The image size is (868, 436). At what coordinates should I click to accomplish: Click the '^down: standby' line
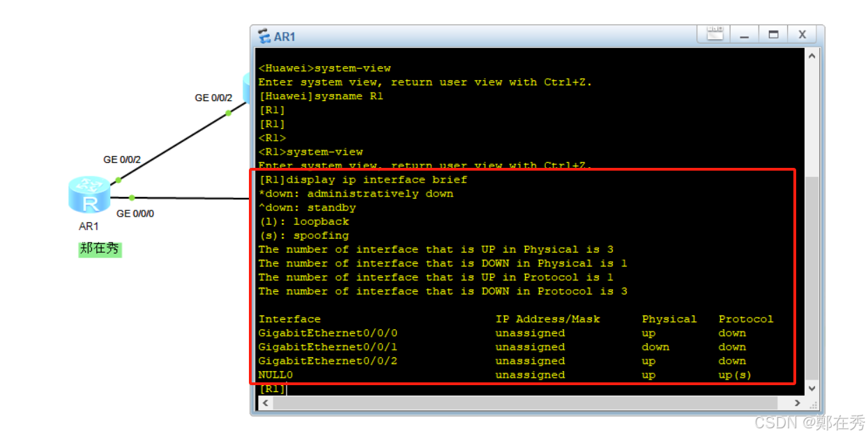[307, 208]
